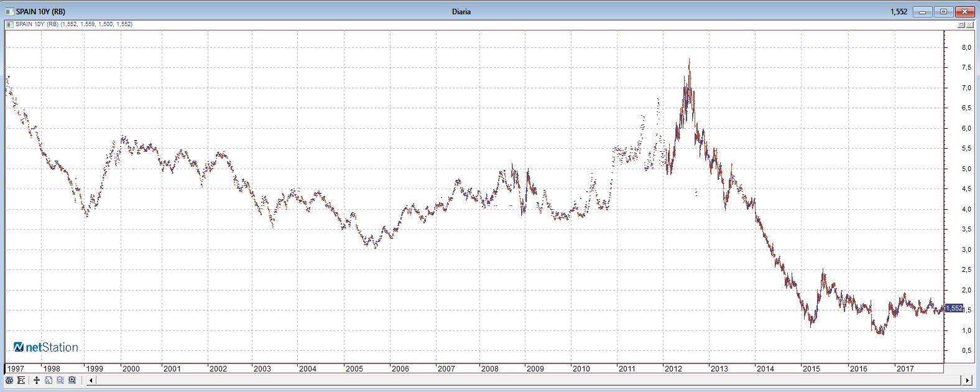Zoom out using the minus magnifier icon
980x392 pixels.
[x=60, y=380]
